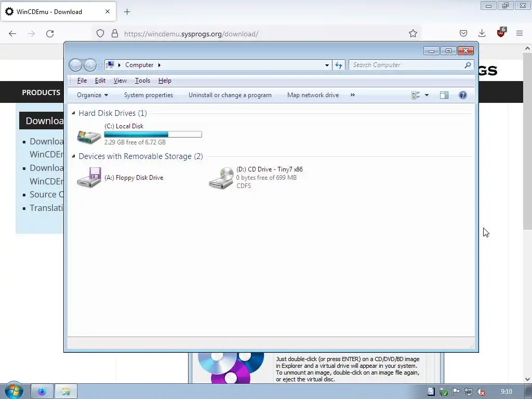This screenshot has width=532, height=399.
Task: Click the network tray icon
Action: click(x=468, y=392)
